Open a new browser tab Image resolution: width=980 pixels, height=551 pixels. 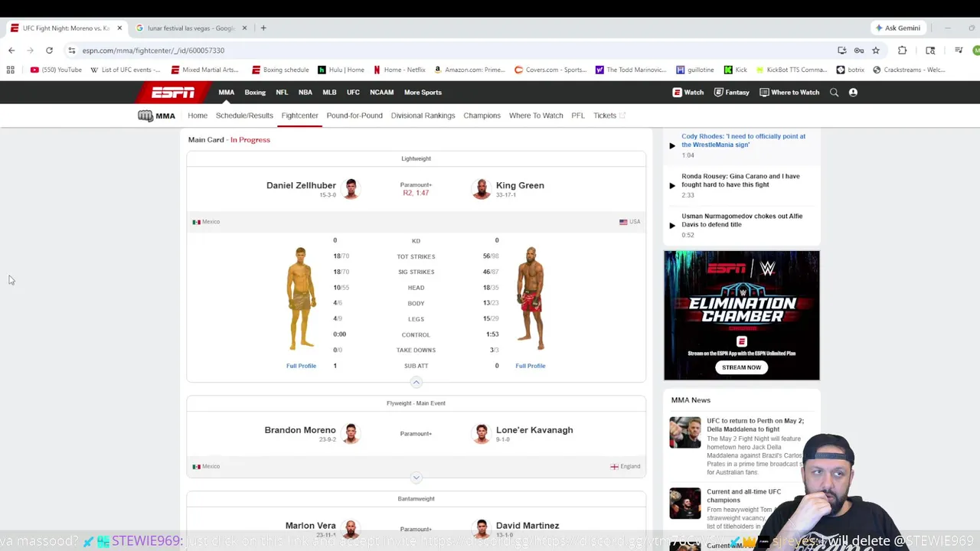[263, 28]
